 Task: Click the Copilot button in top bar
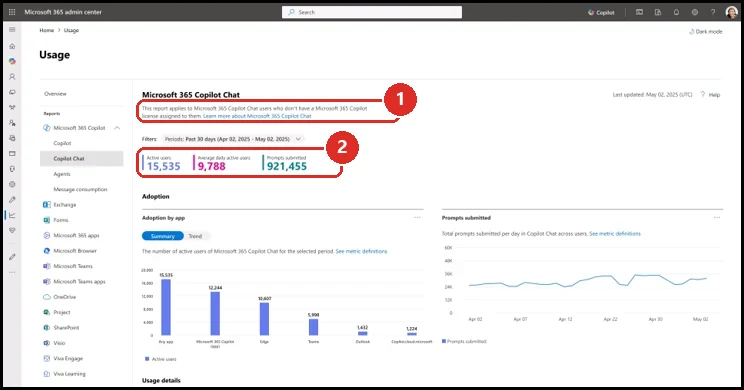click(x=601, y=12)
